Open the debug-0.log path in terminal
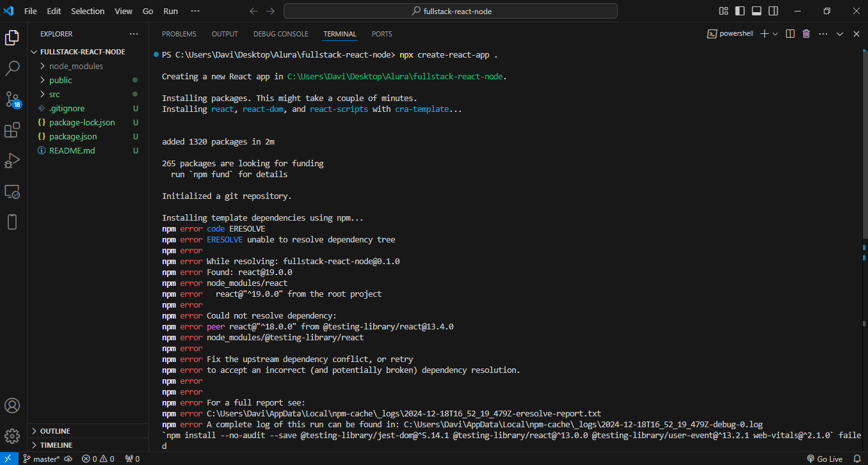Viewport: 868px width, 465px height. click(583, 425)
